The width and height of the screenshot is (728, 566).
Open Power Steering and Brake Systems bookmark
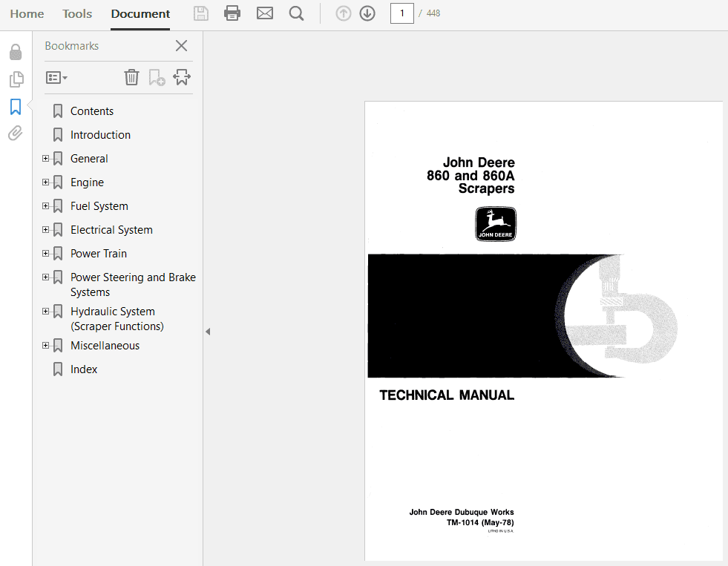[134, 284]
